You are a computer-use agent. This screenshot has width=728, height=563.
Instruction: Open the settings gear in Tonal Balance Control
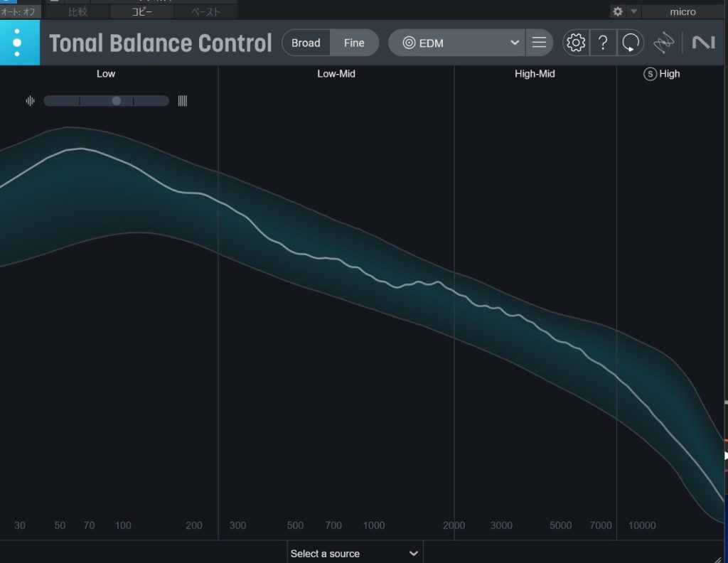(576, 43)
